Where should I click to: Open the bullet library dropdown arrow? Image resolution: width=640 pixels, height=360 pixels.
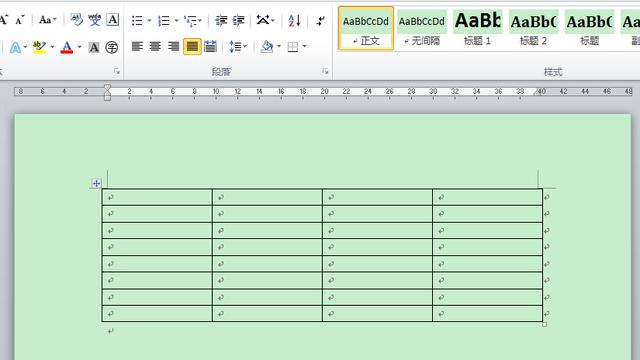tap(149, 20)
